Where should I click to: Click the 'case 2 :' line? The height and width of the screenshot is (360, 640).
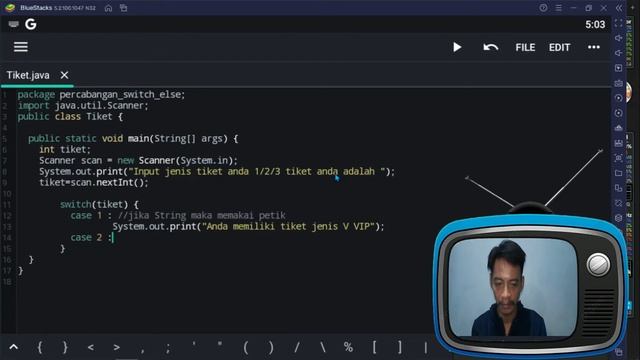91,238
